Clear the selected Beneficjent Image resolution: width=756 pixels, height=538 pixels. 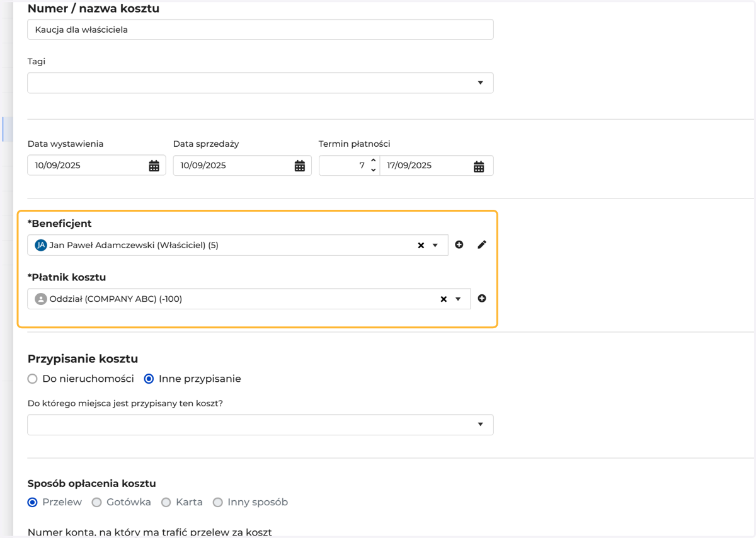coord(421,246)
